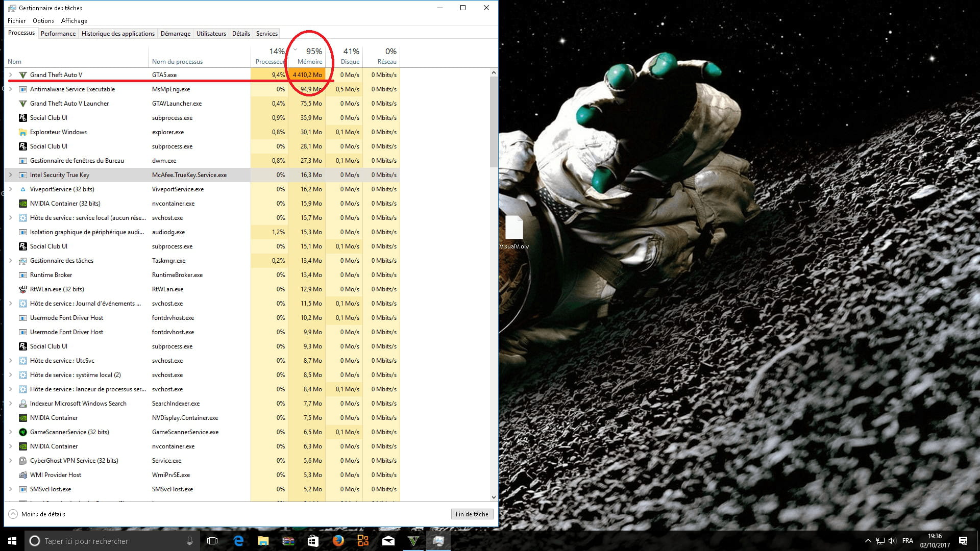Switch to the Démarrage tab

(x=176, y=34)
